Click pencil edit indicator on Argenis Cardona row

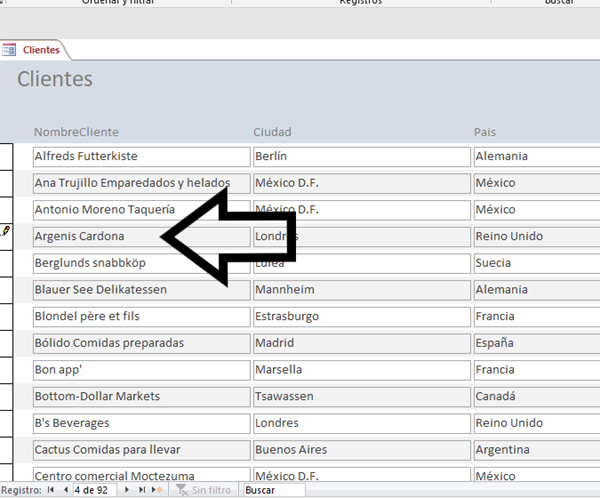click(x=5, y=231)
